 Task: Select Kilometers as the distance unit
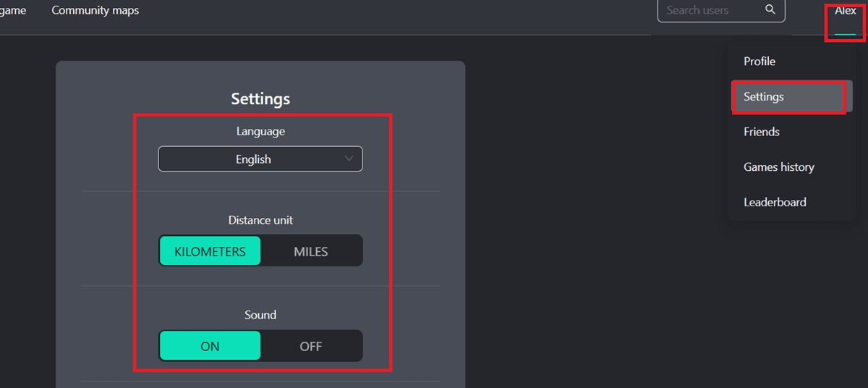coord(210,252)
